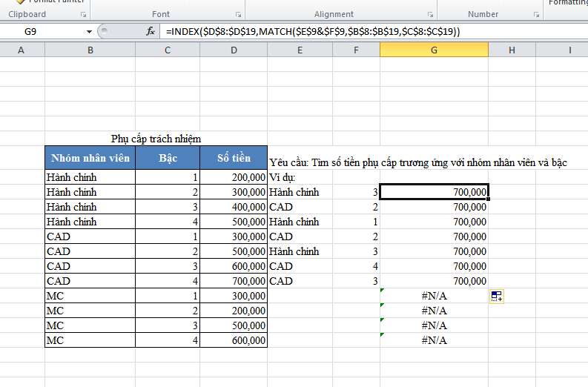This screenshot has height=387, width=588.
Task: Select the 'Bậc' header cell
Action: (168, 158)
